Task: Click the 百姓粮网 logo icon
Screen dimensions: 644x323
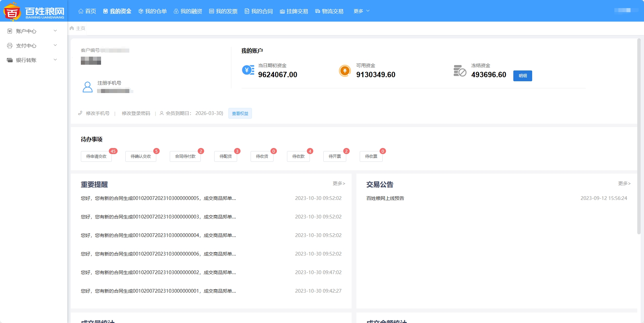Action: [12, 12]
